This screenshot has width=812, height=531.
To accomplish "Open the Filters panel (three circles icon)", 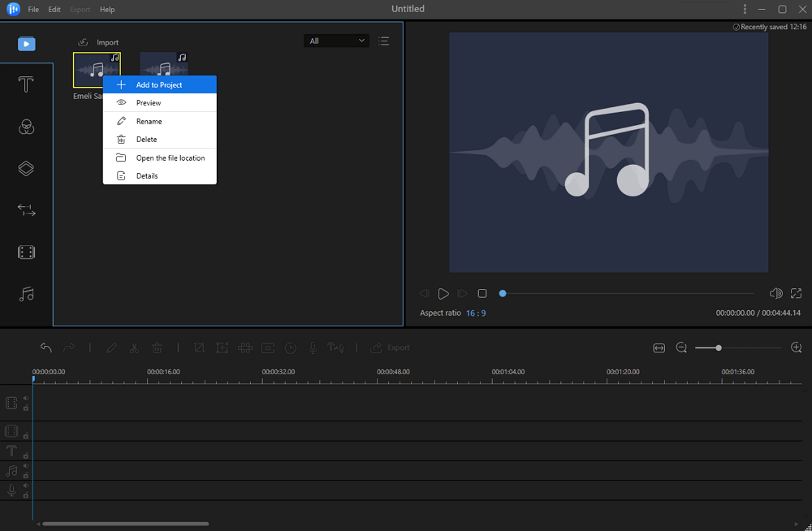I will click(x=26, y=127).
